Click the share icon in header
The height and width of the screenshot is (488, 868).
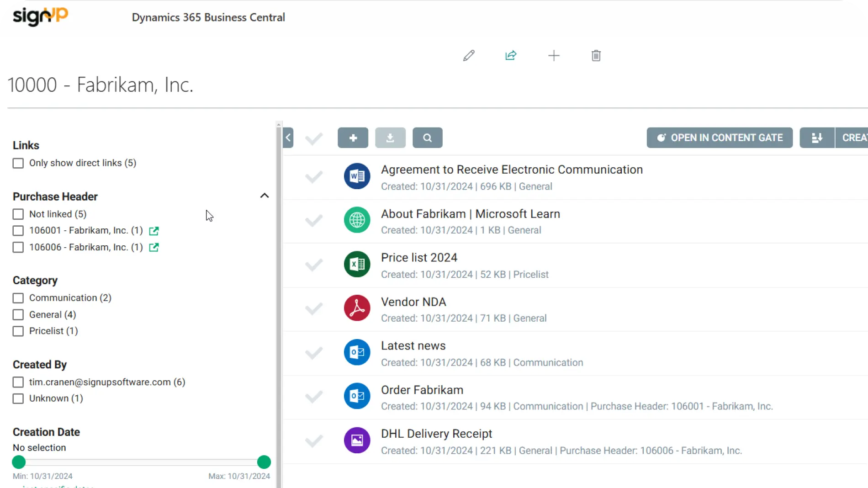pyautogui.click(x=511, y=56)
